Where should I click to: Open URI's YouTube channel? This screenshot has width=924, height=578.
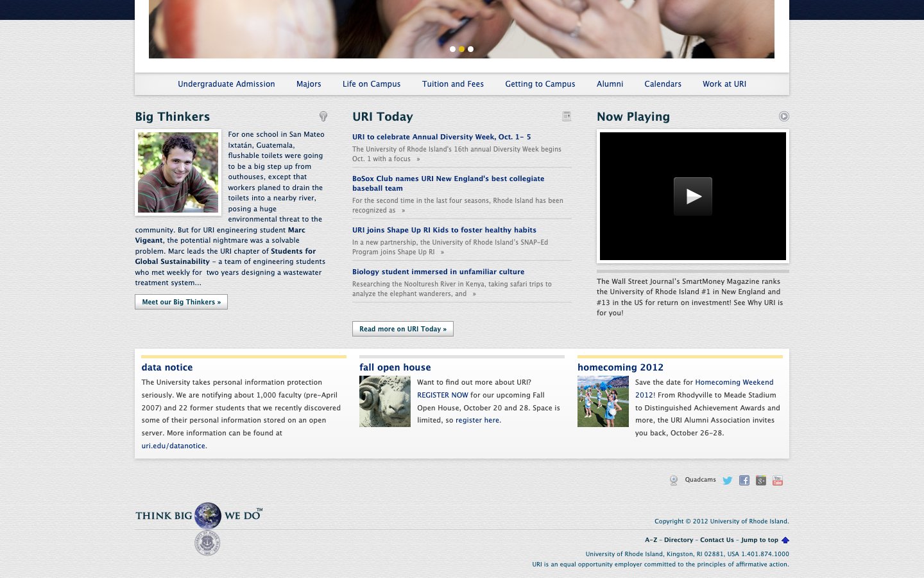778,480
